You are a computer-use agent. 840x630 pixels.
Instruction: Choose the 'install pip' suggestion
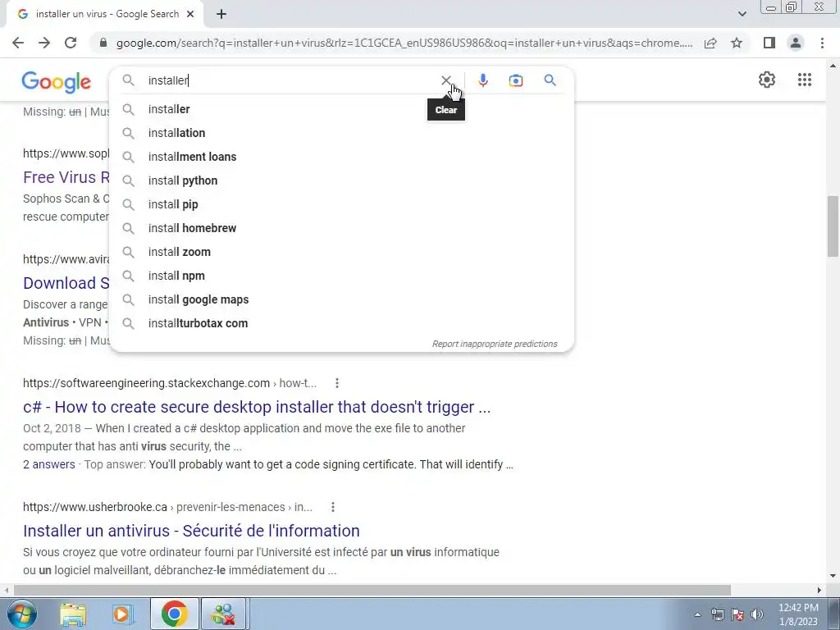(x=341, y=204)
